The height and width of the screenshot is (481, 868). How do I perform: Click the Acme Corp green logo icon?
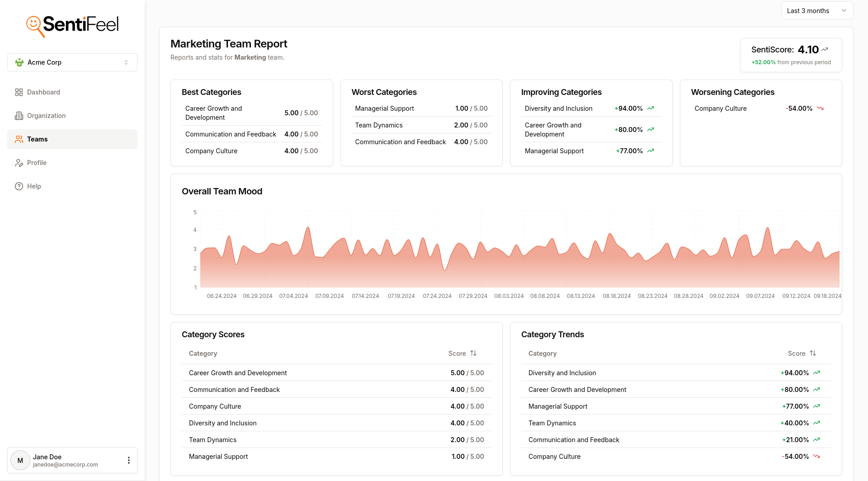[x=19, y=62]
